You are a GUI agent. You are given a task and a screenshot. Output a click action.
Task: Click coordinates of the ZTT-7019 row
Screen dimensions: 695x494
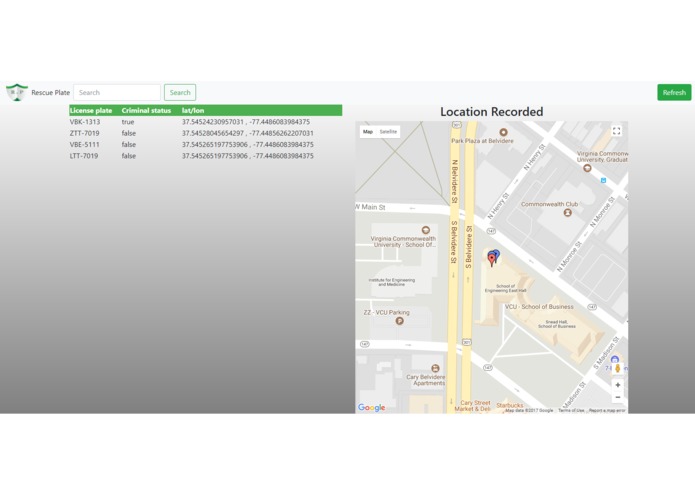[x=248, y=133]
